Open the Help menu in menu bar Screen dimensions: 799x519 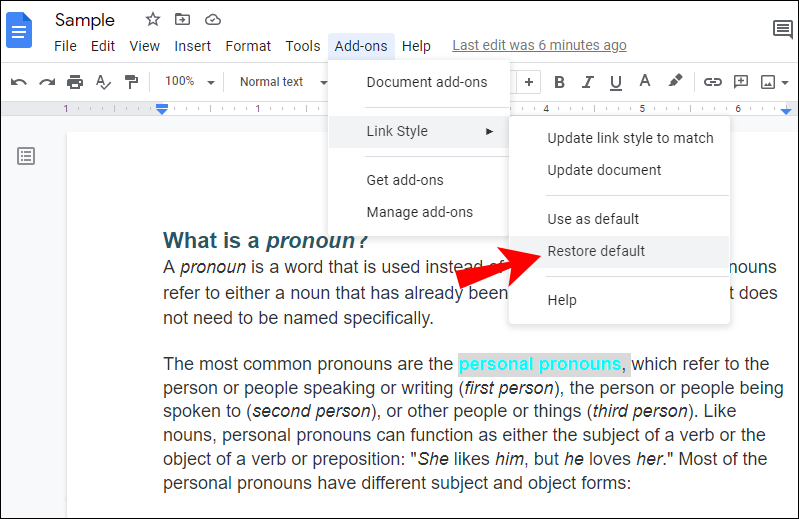(x=416, y=46)
